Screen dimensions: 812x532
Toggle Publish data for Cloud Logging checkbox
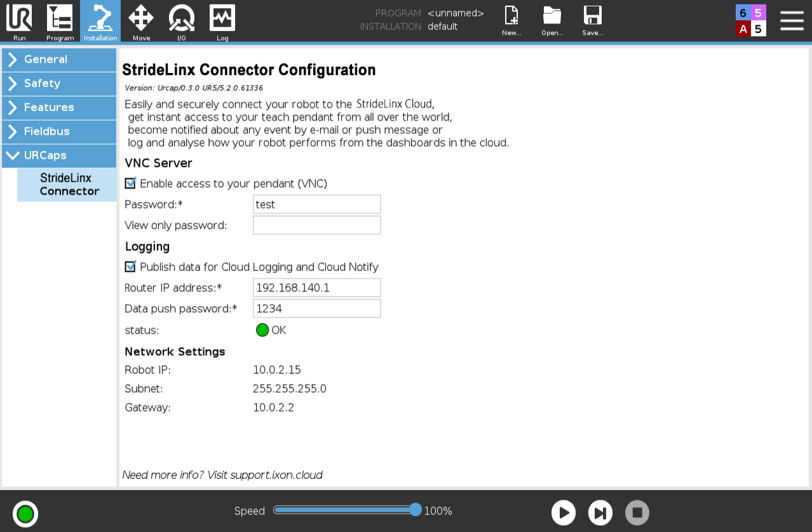pyautogui.click(x=130, y=267)
